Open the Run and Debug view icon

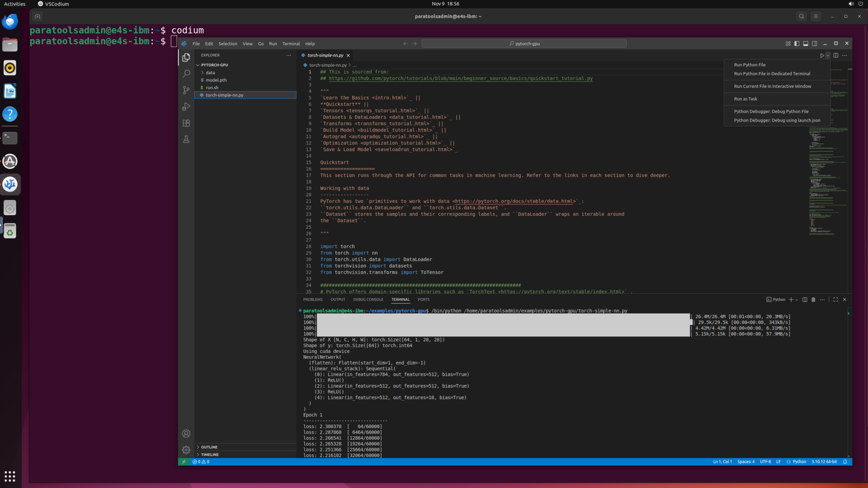click(x=186, y=107)
